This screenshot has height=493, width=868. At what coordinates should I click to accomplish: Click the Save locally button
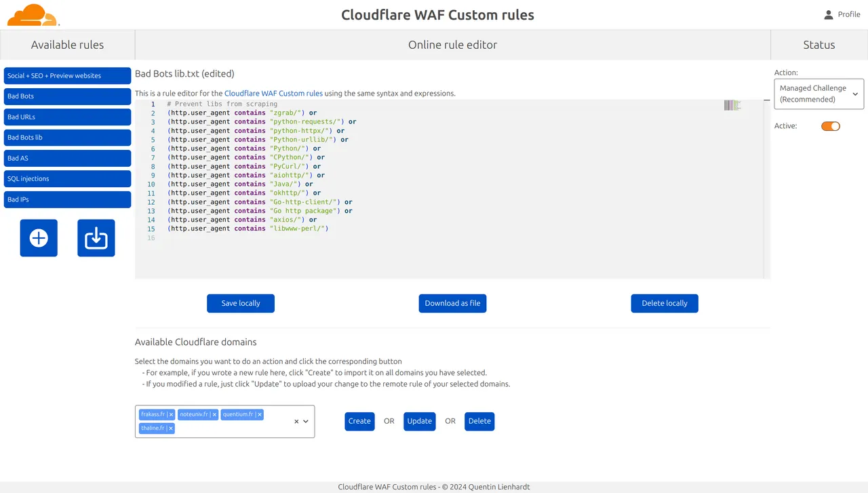241,303
